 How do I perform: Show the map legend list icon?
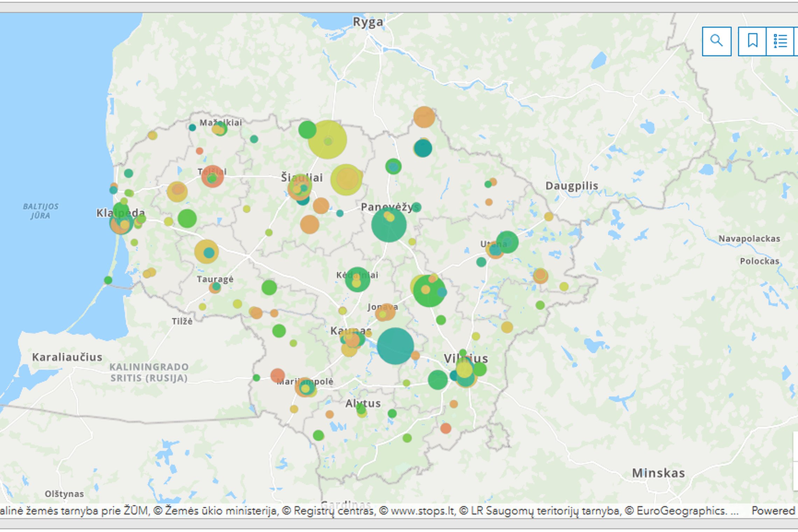pos(780,41)
